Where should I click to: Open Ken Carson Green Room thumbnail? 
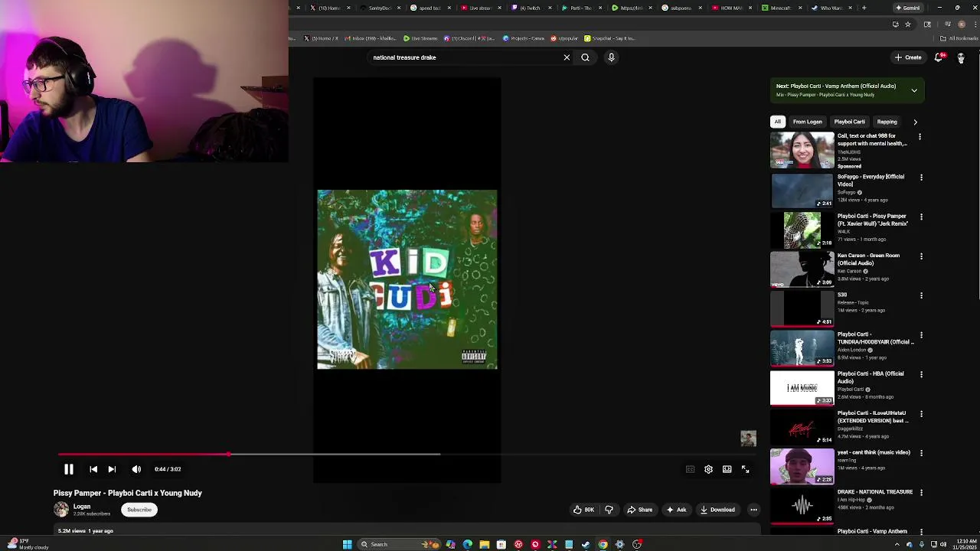[802, 269]
